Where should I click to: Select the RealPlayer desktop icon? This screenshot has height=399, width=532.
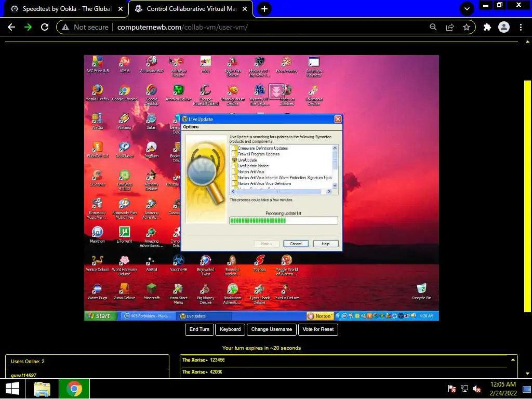[x=125, y=150]
